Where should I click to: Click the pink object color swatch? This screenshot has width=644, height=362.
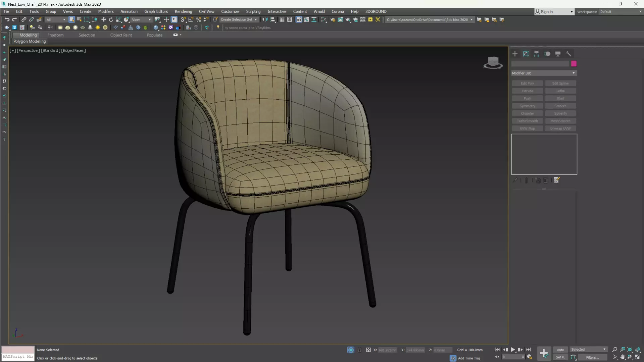[574, 64]
